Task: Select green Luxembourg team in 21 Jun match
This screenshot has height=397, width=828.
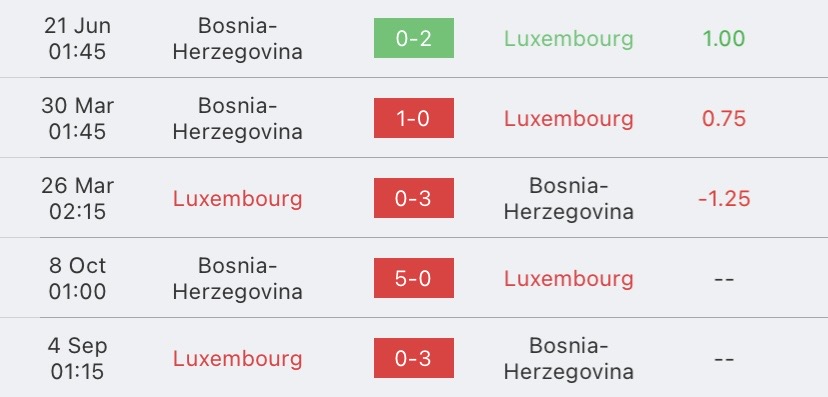Action: (568, 39)
